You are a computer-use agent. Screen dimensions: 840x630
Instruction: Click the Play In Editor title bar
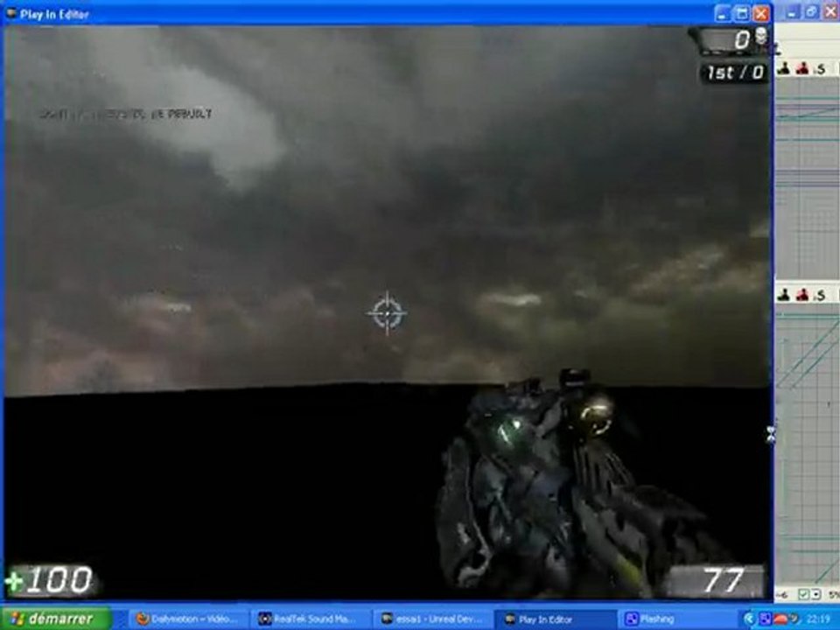tap(386, 13)
